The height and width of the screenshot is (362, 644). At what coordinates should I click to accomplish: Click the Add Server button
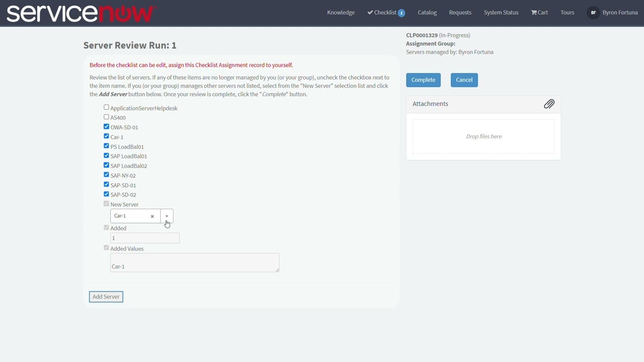(106, 297)
